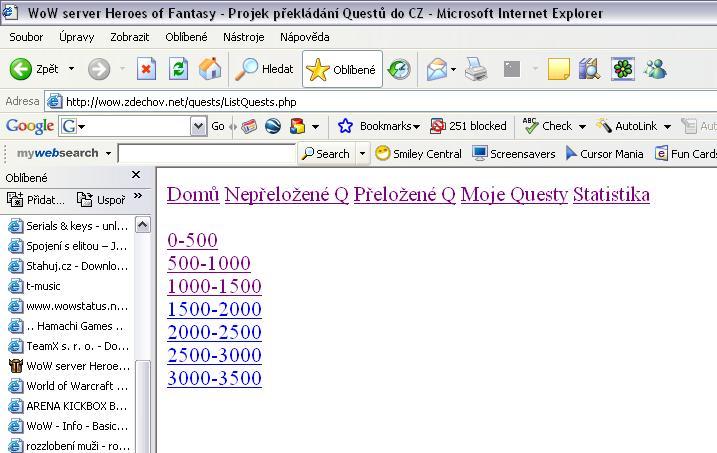Open the Mail envelope icon
717x453 pixels.
[437, 69]
